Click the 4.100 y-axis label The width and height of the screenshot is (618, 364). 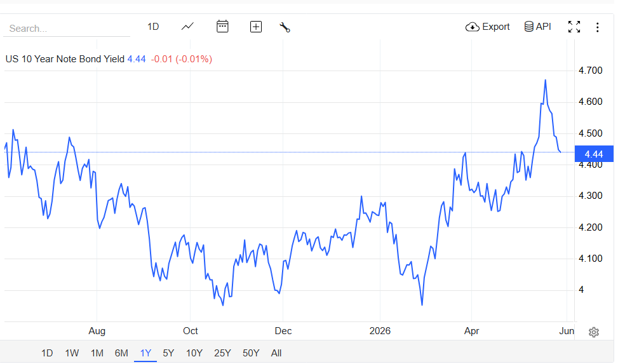pyautogui.click(x=590, y=259)
